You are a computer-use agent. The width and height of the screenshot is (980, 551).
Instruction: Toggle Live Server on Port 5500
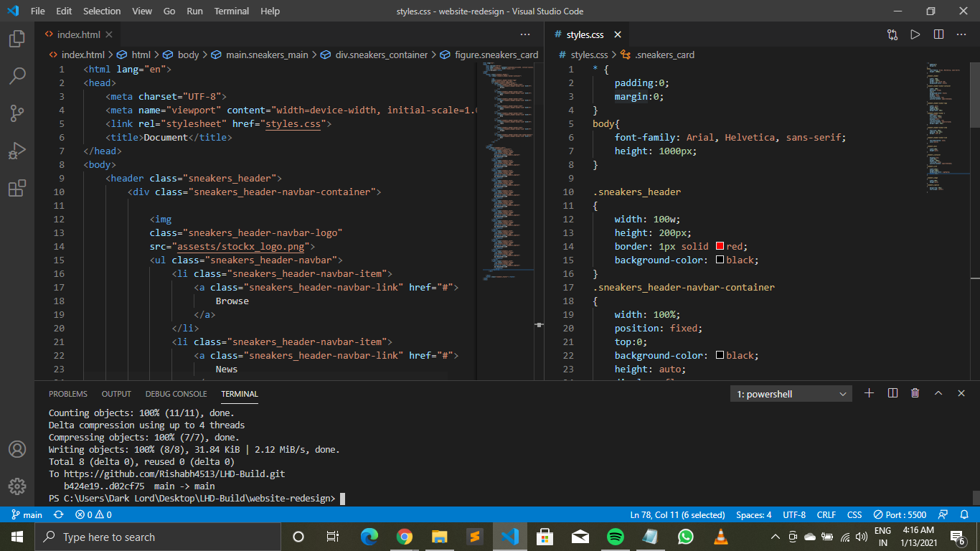tap(900, 514)
